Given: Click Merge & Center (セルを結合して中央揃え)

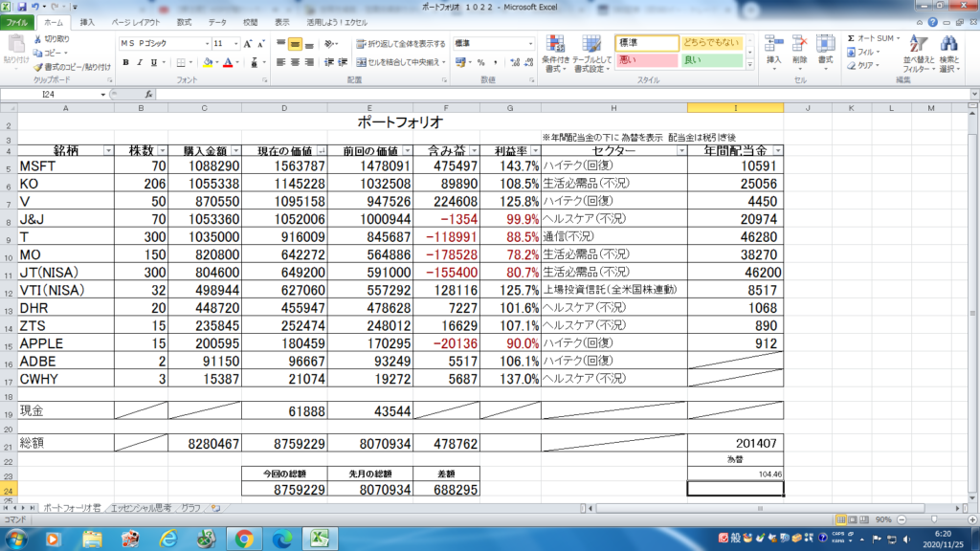Looking at the screenshot, I should pos(401,62).
